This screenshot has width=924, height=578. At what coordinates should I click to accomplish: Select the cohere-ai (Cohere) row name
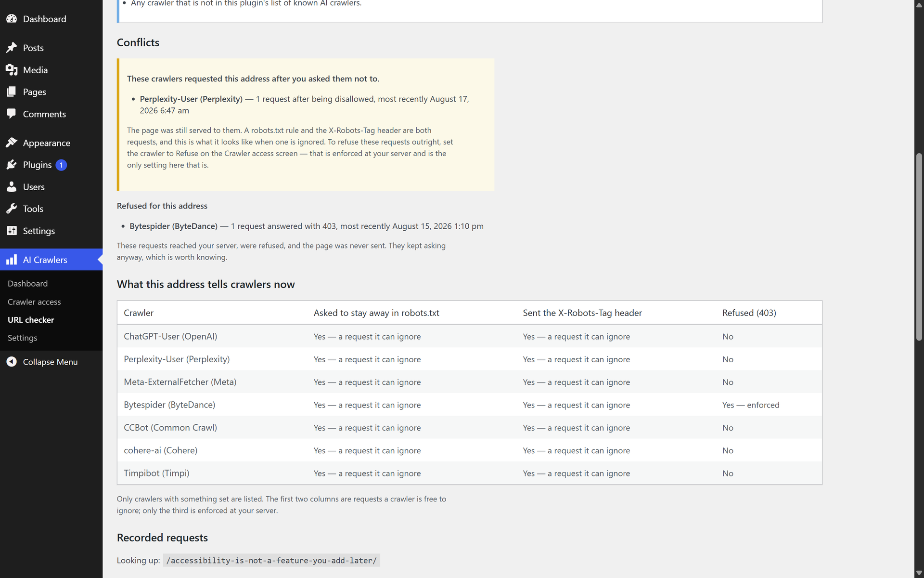click(x=161, y=450)
